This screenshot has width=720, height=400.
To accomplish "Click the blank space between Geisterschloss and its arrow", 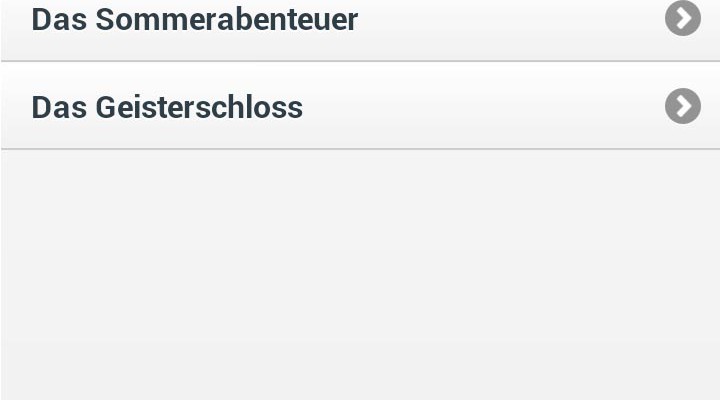I will click(x=484, y=106).
